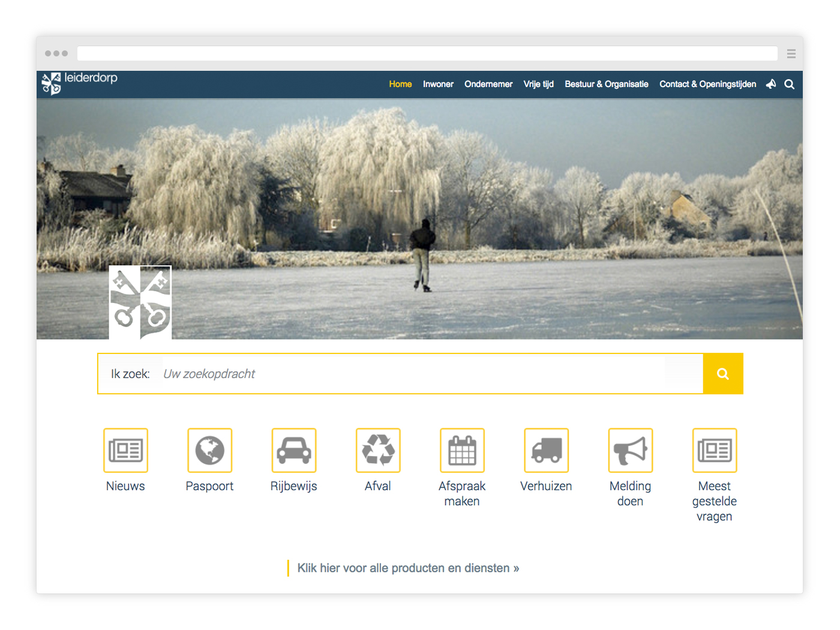Follow link to alle producten en diensten
This screenshot has width=840, height=630.
click(x=408, y=568)
